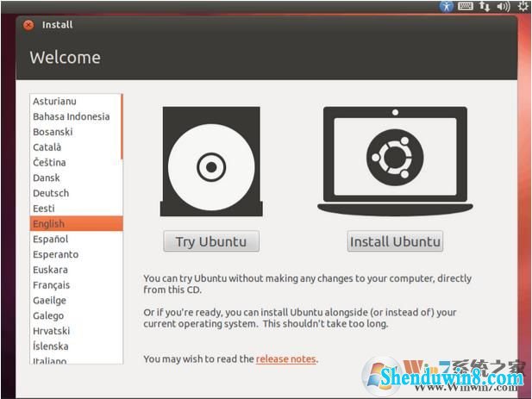Select Català language

(x=76, y=147)
